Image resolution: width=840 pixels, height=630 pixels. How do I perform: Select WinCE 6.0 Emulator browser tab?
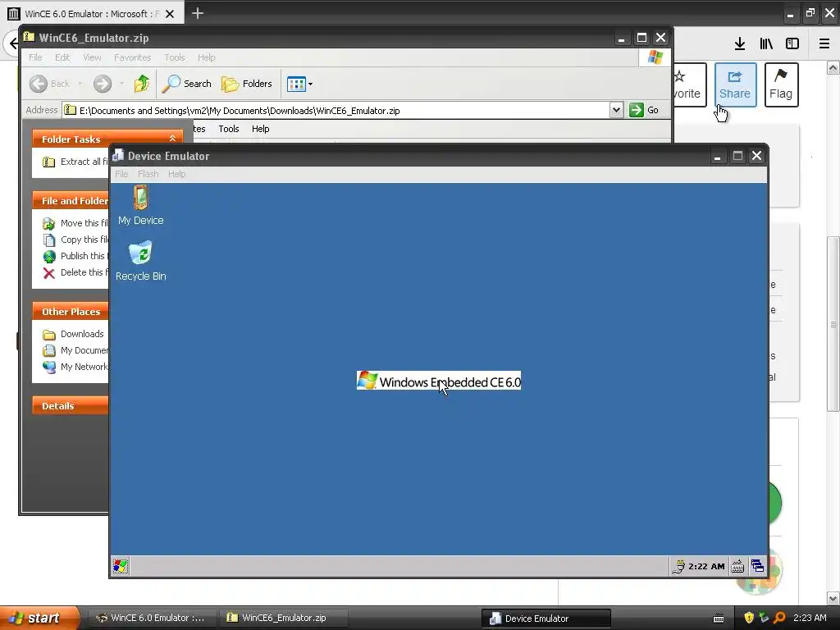coord(92,13)
